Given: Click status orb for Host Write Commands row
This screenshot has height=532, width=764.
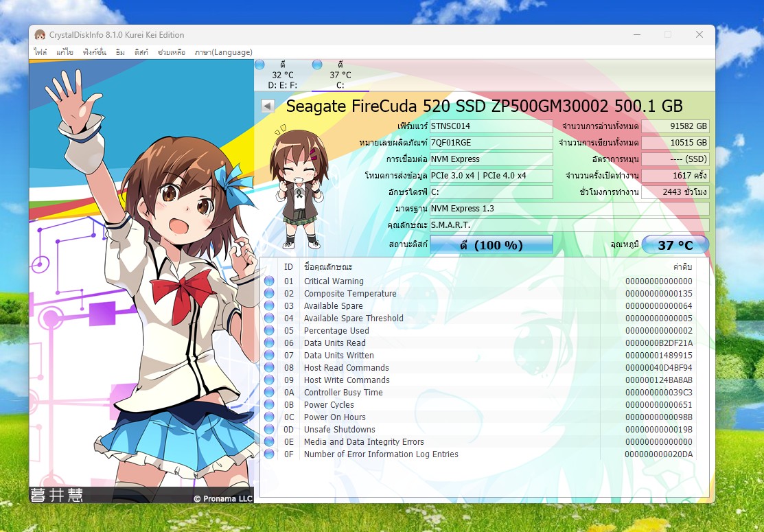Looking at the screenshot, I should click(269, 380).
